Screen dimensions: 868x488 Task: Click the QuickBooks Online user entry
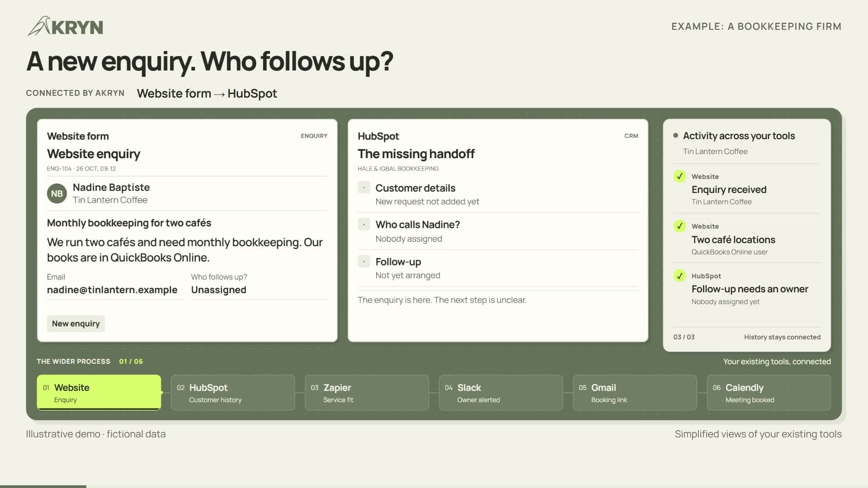(x=729, y=252)
